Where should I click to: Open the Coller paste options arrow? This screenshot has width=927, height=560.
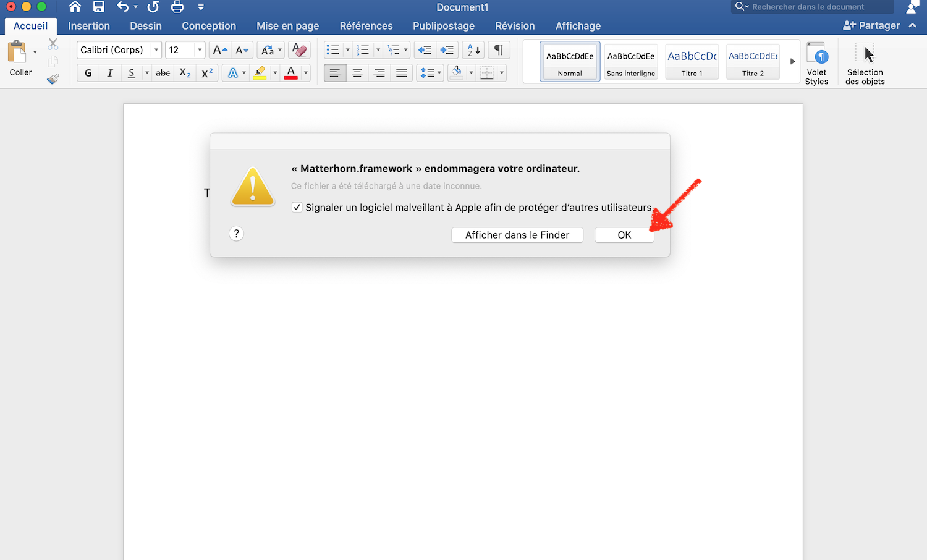point(35,52)
